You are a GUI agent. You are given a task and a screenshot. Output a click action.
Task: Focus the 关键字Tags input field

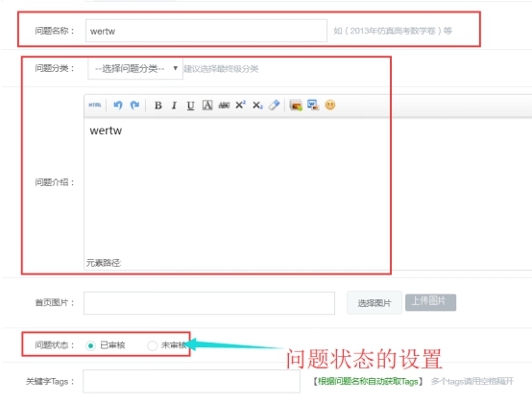(x=191, y=381)
